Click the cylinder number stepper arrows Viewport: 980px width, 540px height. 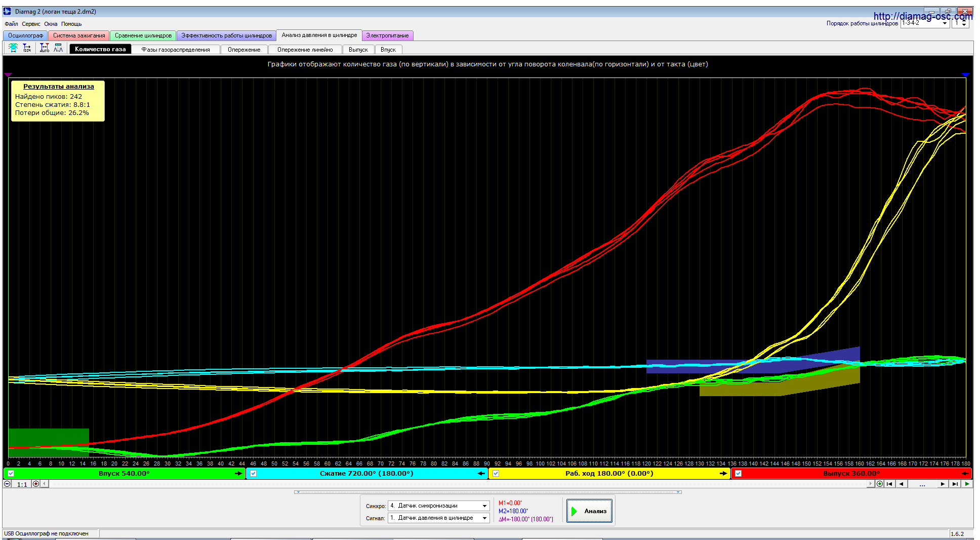(x=964, y=23)
